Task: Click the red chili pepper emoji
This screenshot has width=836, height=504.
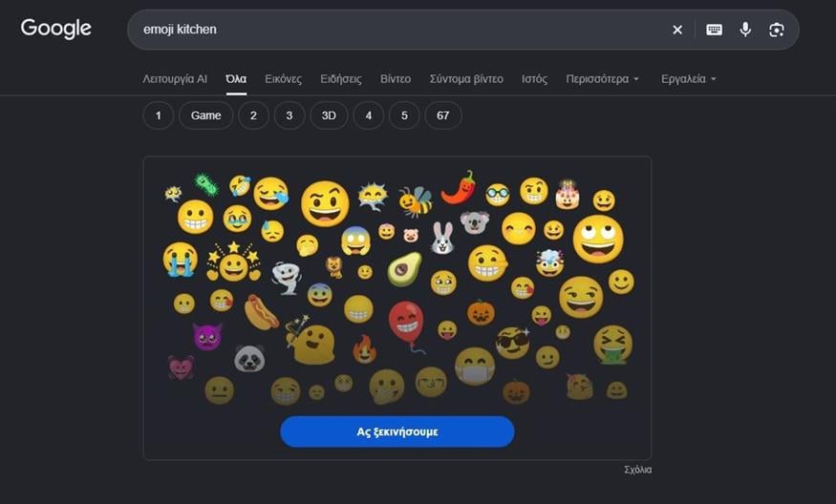Action: (x=459, y=187)
